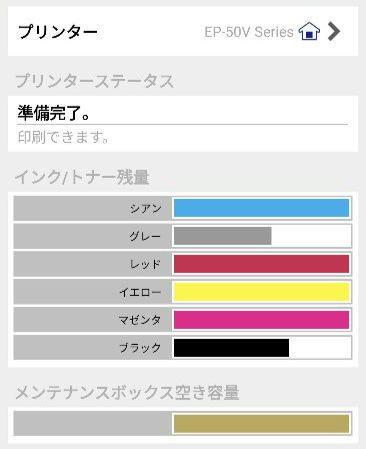The height and width of the screenshot is (449, 366).
Task: Select the シアン ink label
Action: click(x=146, y=208)
